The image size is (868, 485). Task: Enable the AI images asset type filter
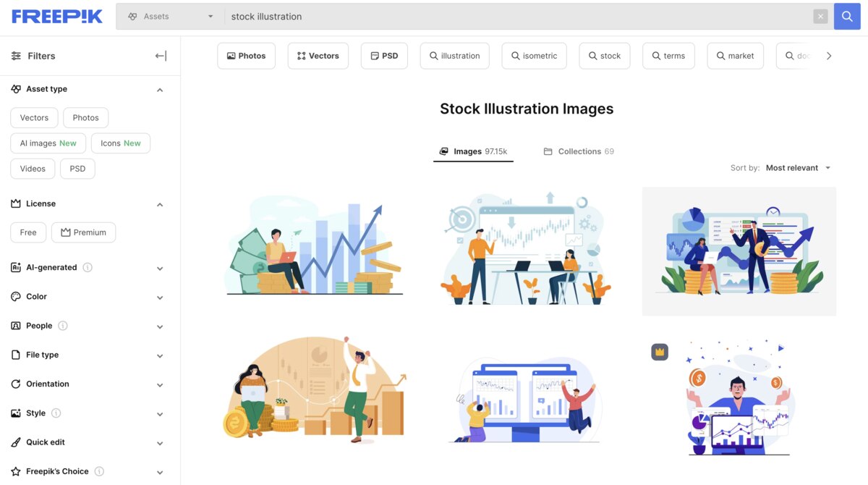pyautogui.click(x=48, y=143)
